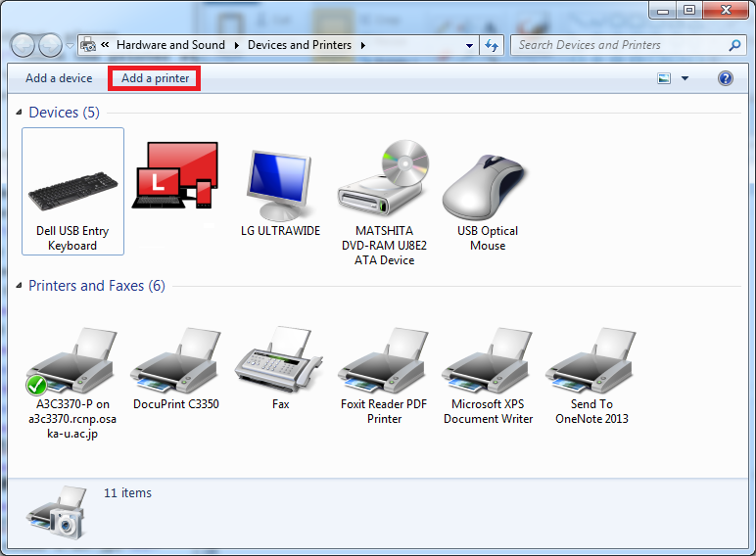Image resolution: width=756 pixels, height=556 pixels.
Task: Select the A3C3370-P default printer icon
Action: click(x=71, y=361)
